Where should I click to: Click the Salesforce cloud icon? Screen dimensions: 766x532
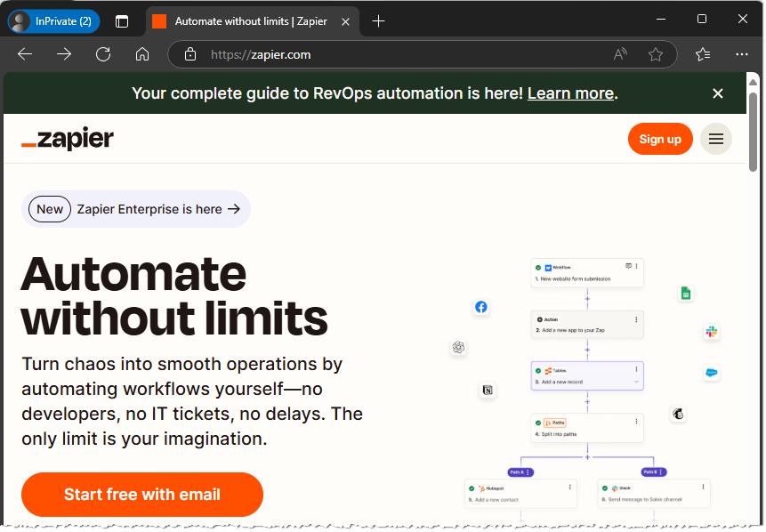711,373
